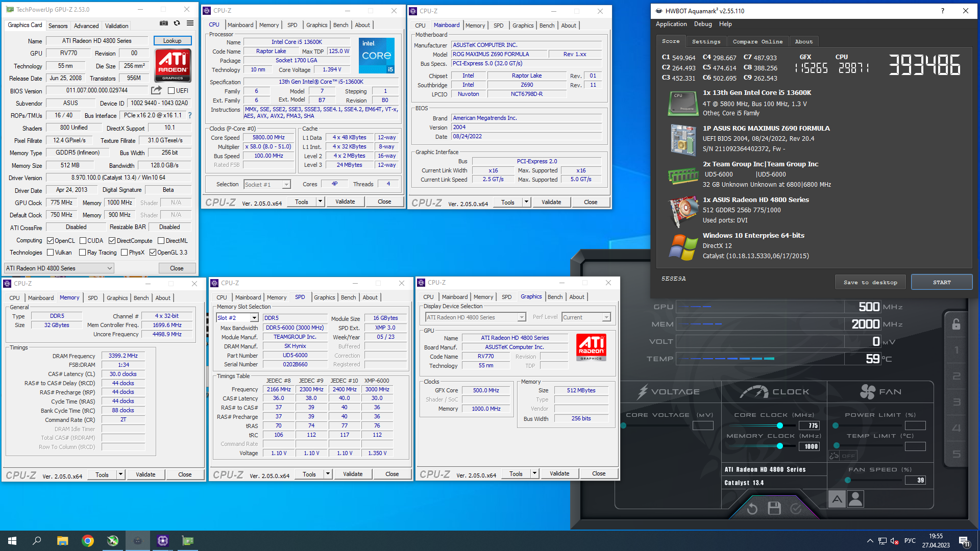
Task: Take a GPU-Z screenshot with camera icon
Action: 164,23
